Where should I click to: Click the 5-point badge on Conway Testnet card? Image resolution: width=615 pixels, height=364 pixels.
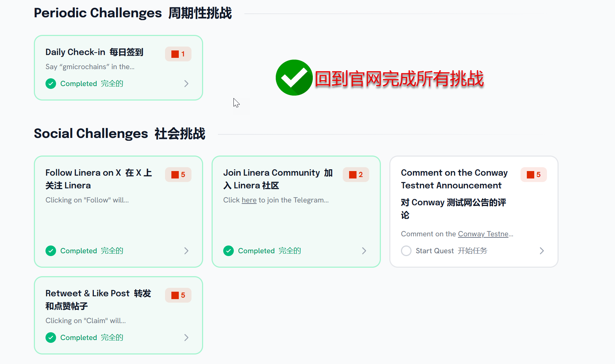(x=534, y=175)
